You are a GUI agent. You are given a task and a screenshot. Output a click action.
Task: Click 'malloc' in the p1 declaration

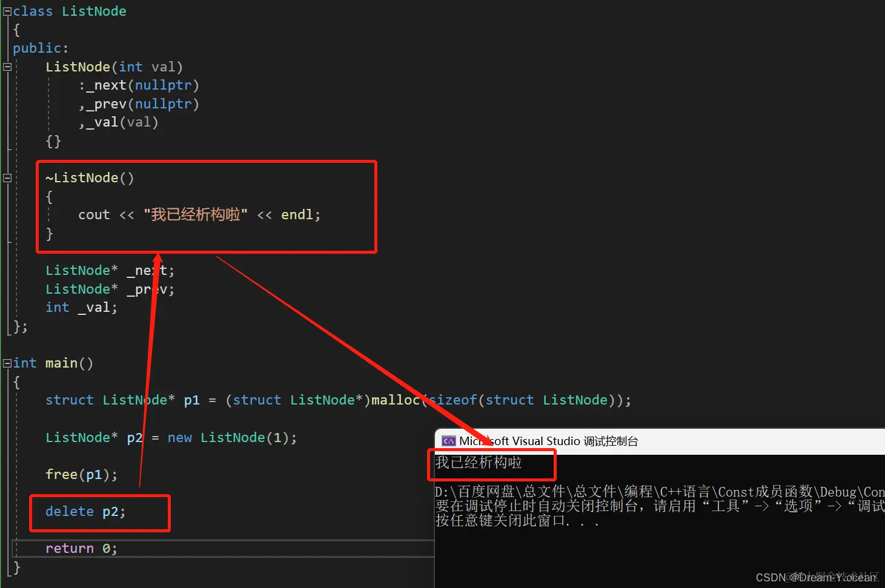[396, 400]
